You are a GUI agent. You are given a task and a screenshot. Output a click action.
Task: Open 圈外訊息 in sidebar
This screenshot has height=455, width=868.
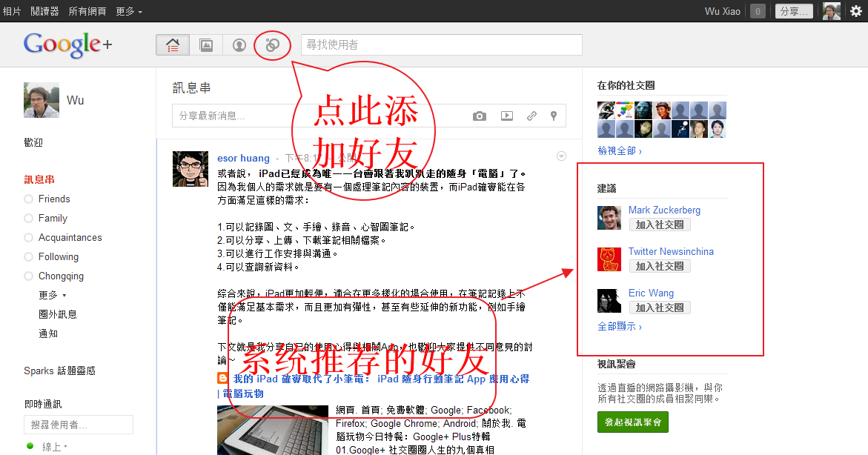click(x=58, y=314)
